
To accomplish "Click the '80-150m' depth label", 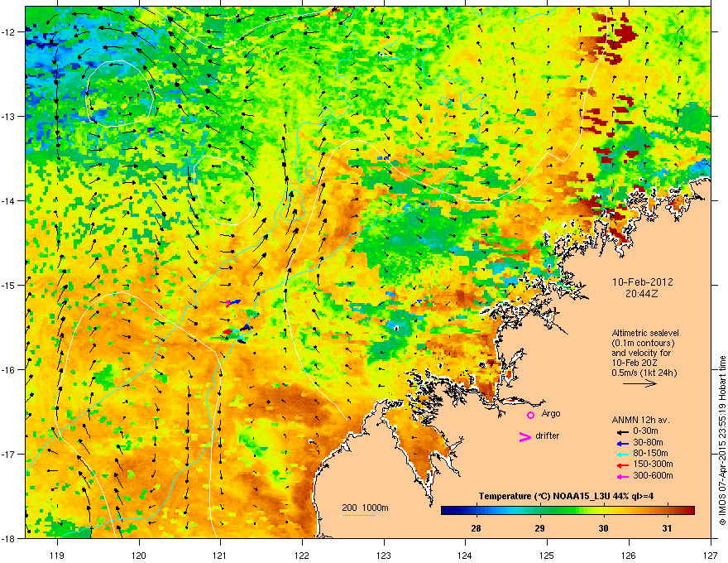I will click(650, 453).
